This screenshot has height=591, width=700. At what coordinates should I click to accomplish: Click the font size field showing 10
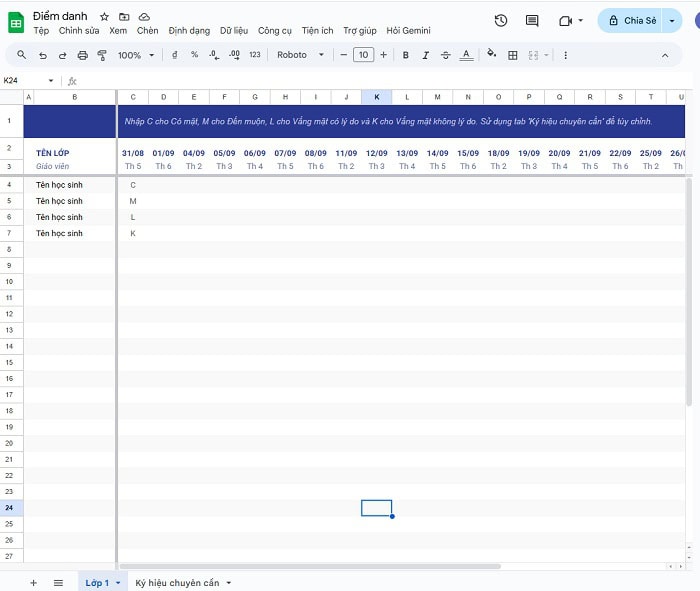click(363, 55)
